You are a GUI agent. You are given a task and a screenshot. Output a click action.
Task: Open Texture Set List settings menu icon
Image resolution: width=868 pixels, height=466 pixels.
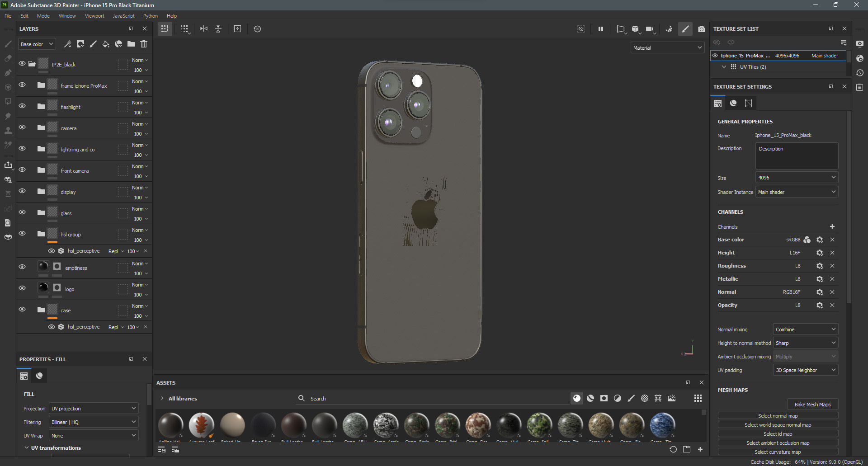coord(844,42)
